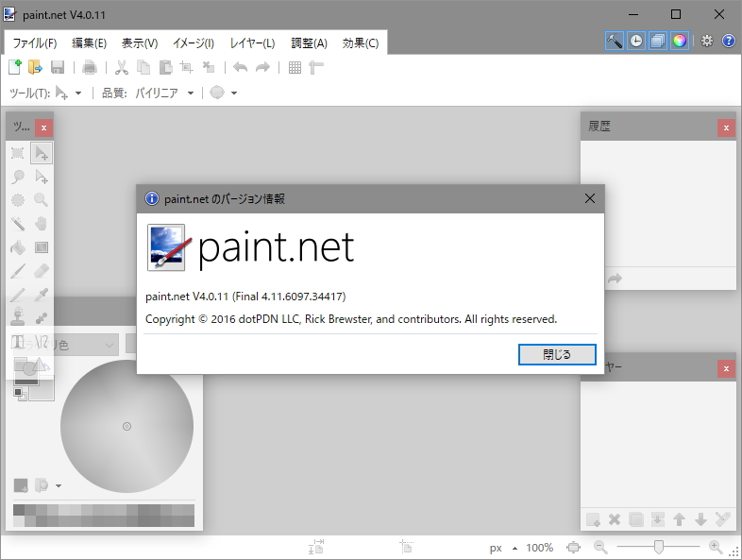Open the ファイル(F) menu
Viewport: 742px width, 560px height.
(35, 43)
